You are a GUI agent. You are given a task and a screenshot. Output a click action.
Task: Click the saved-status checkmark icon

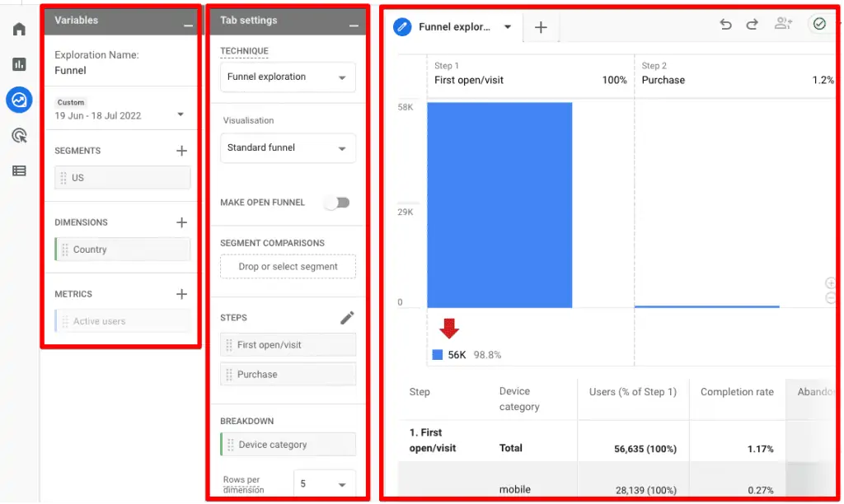click(818, 25)
